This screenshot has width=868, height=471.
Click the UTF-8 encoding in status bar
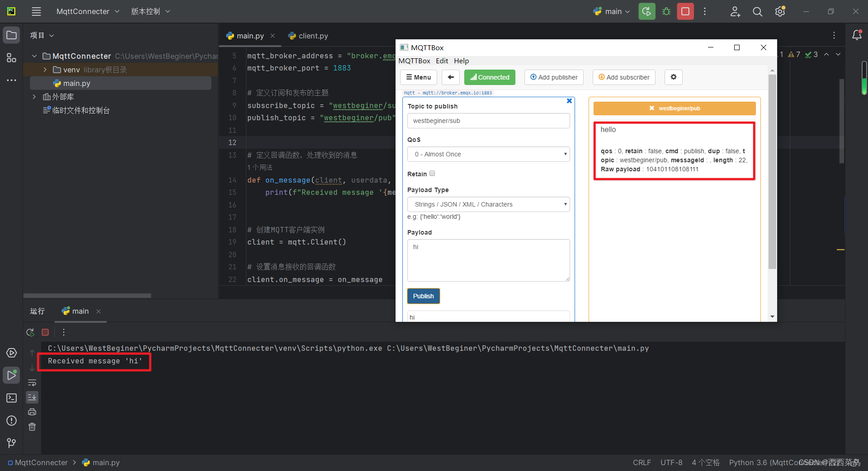(x=671, y=462)
